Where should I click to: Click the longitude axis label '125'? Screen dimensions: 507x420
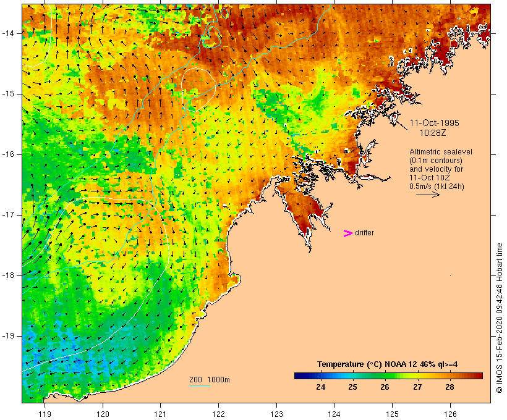tap(392, 414)
